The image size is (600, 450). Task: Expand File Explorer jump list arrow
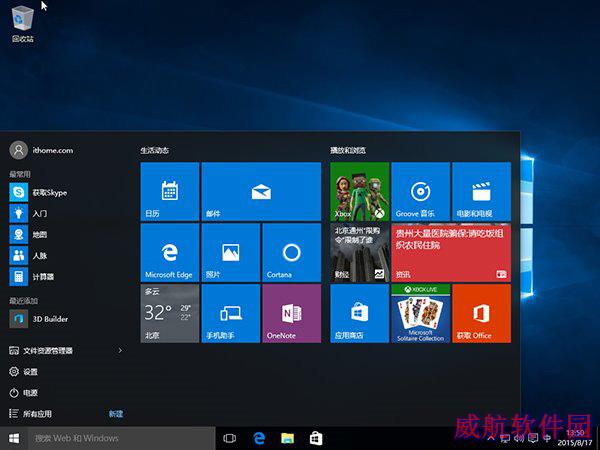(120, 351)
